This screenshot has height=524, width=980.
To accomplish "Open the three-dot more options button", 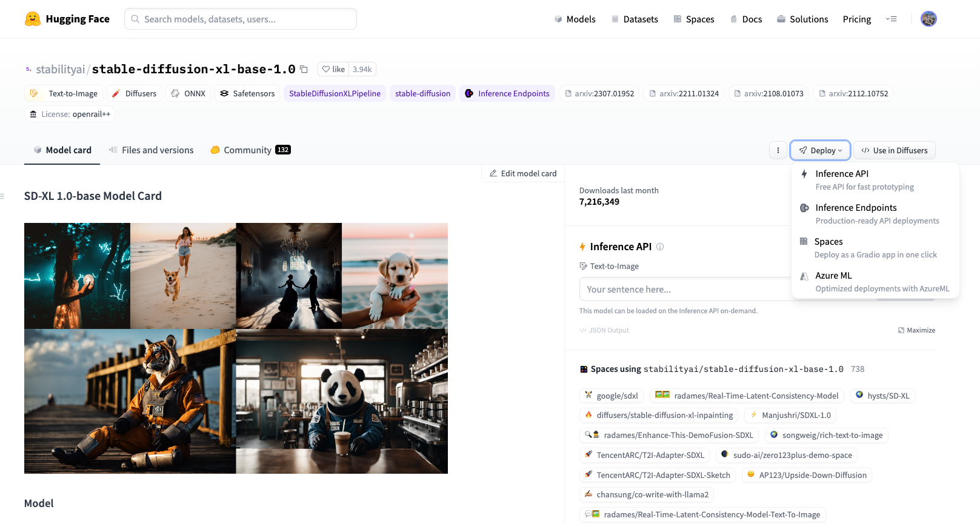I will coord(778,150).
